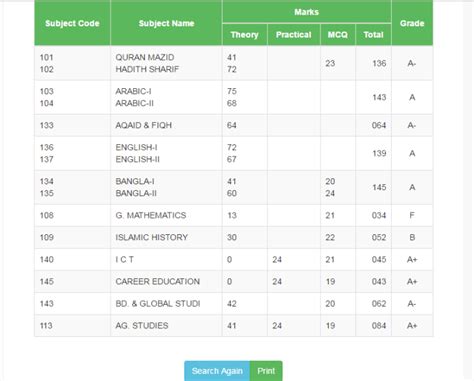Click subject code 134
The image size is (474, 381).
point(47,181)
